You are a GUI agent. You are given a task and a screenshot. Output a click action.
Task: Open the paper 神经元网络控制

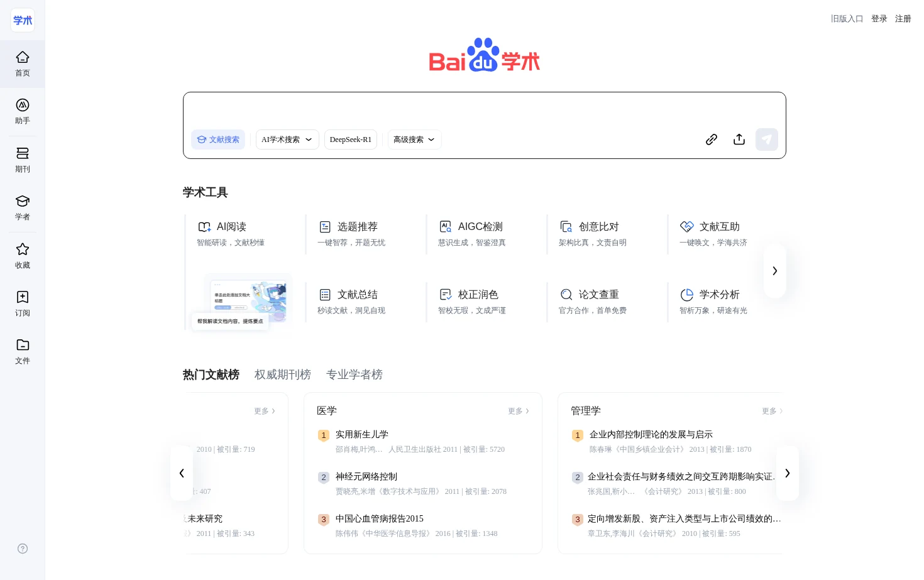click(366, 477)
